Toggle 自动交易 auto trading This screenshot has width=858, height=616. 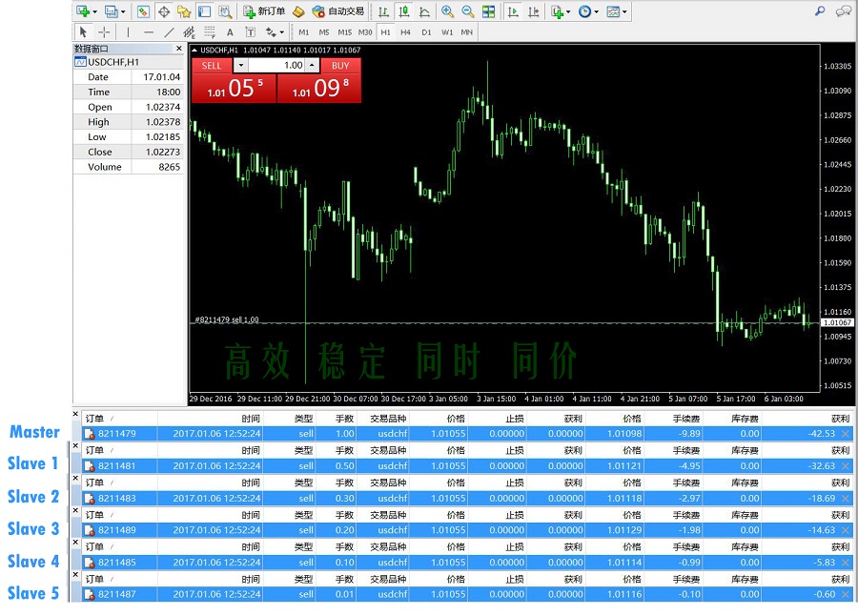click(x=338, y=11)
